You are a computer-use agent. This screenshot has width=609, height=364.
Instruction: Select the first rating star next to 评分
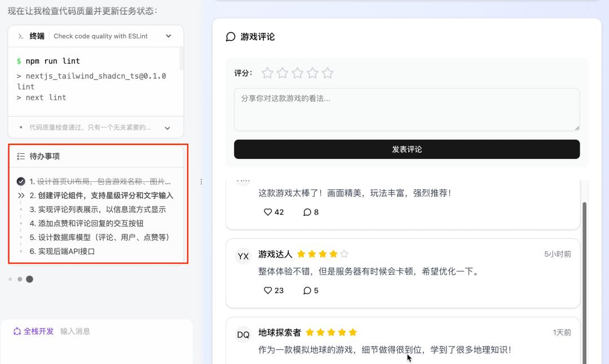click(x=267, y=73)
